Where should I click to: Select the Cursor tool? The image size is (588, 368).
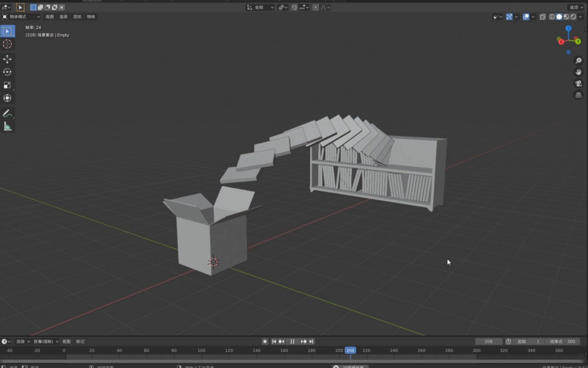coord(8,44)
